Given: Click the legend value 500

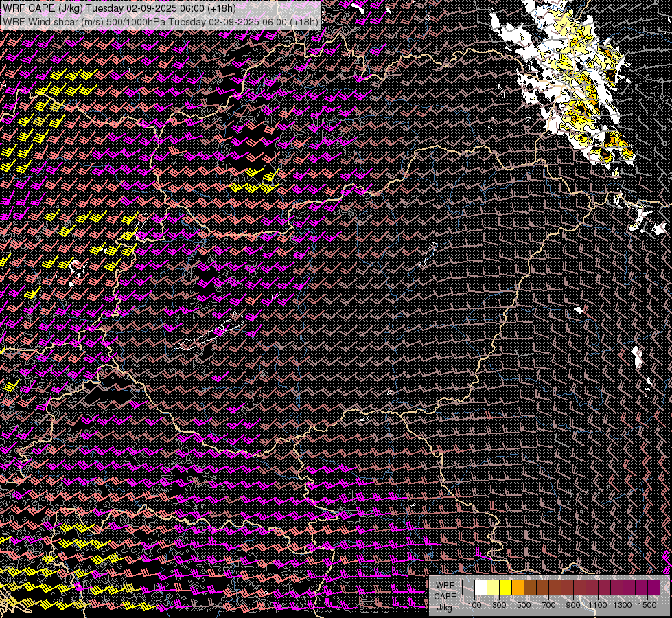Looking at the screenshot, I should coord(524,605).
